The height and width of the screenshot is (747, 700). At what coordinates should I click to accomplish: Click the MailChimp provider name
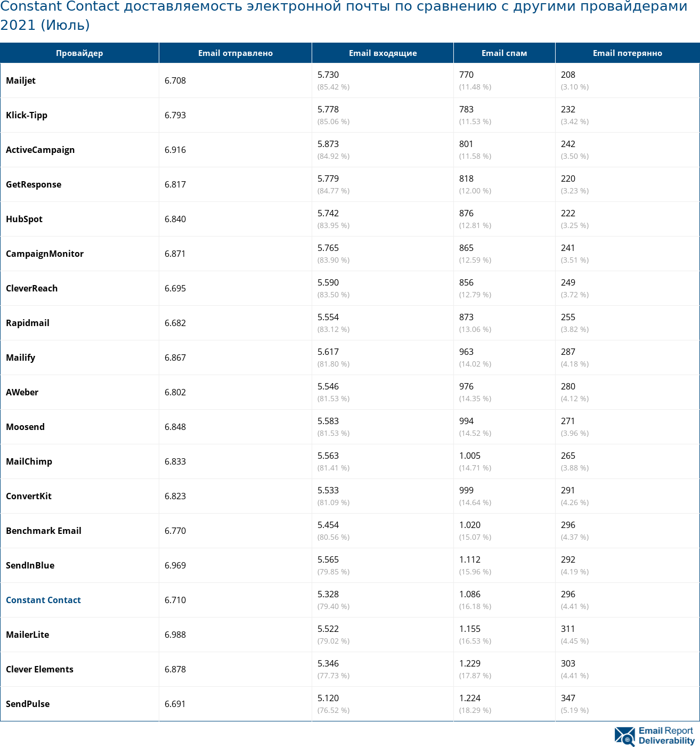pyautogui.click(x=29, y=461)
